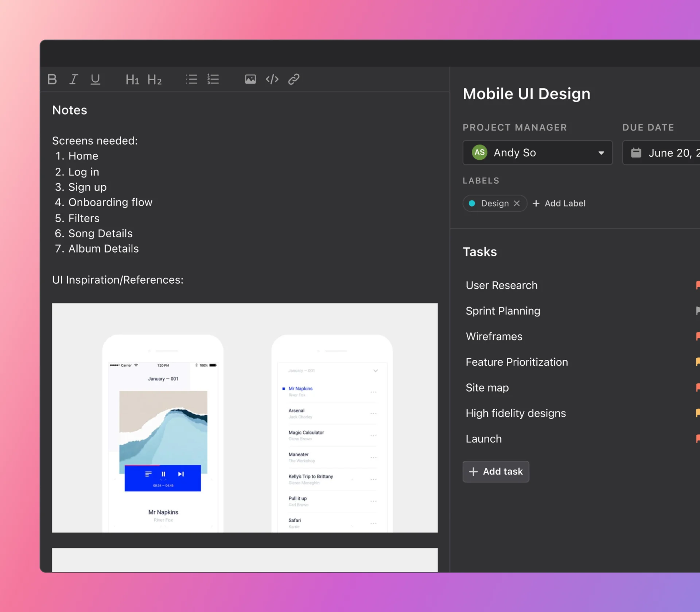Toggle the flag on High fidelity designs
The height and width of the screenshot is (612, 700).
pyautogui.click(x=697, y=413)
